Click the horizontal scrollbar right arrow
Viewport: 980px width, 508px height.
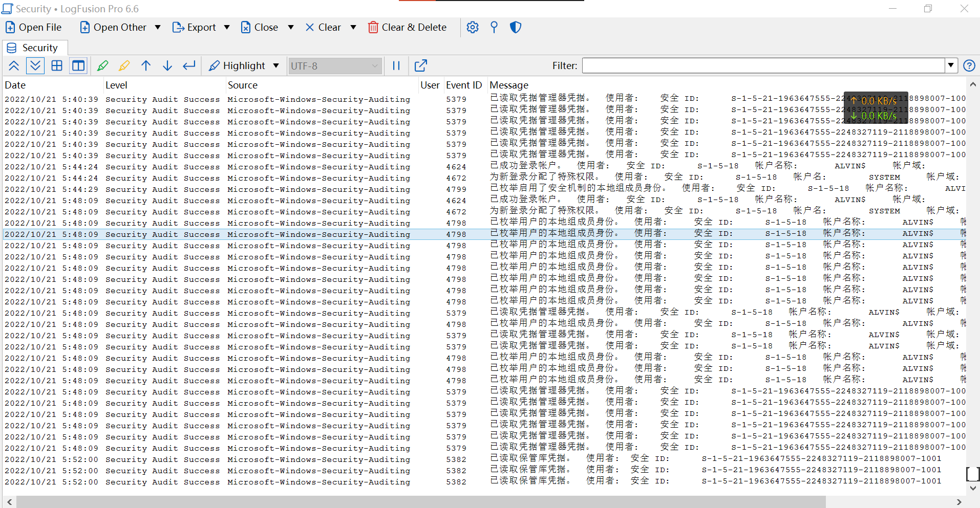[x=959, y=502]
